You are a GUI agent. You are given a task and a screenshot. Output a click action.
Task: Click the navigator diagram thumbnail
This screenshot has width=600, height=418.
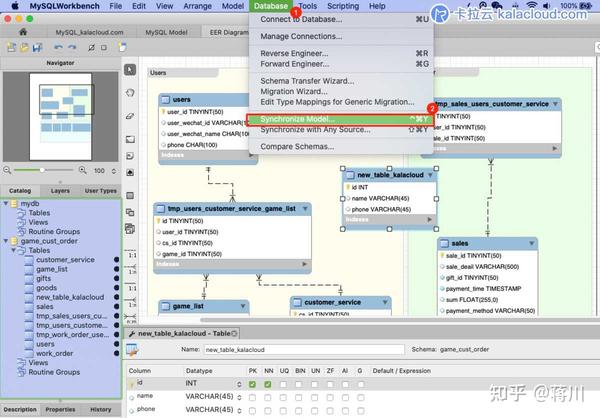tap(60, 116)
